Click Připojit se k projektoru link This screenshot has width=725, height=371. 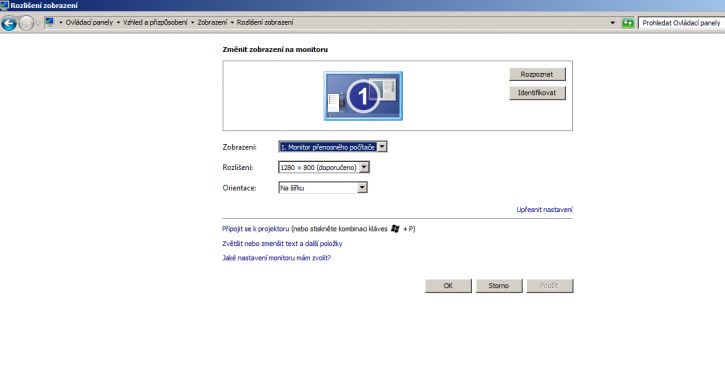pyautogui.click(x=256, y=229)
